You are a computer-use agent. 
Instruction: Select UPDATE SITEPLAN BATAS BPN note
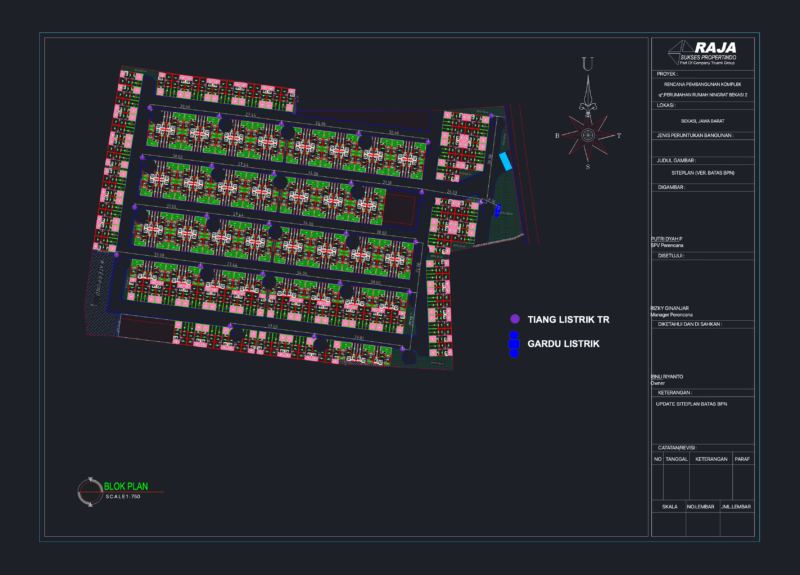(691, 404)
